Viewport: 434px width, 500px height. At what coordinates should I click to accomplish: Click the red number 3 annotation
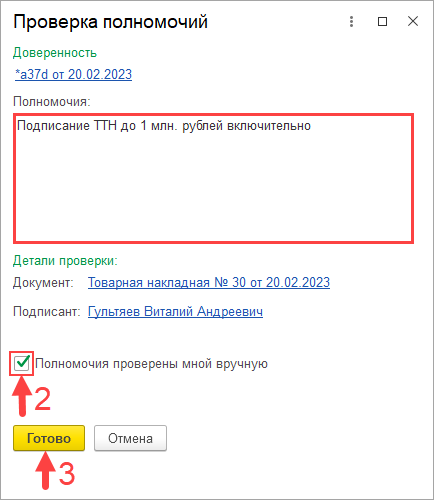(67, 473)
